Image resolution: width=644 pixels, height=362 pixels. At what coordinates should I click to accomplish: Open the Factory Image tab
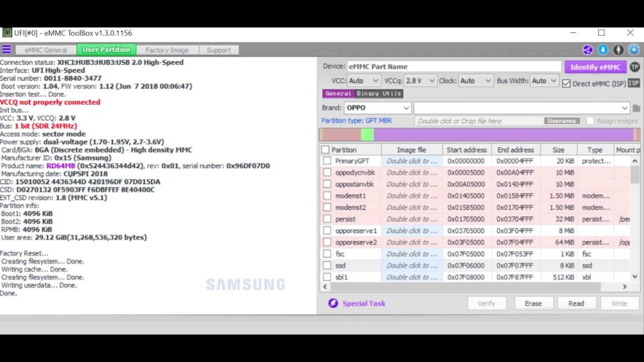click(x=167, y=50)
